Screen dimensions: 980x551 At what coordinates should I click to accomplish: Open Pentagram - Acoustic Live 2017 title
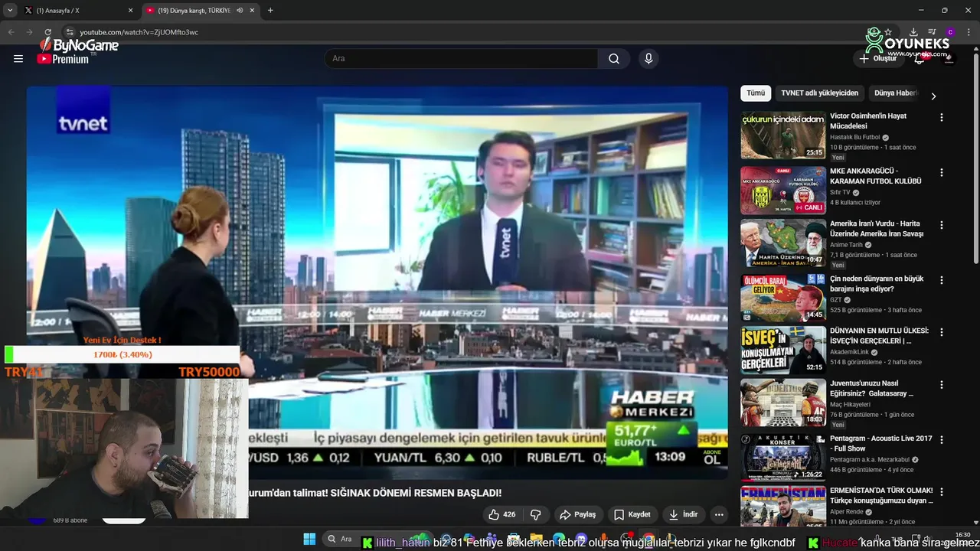click(x=881, y=443)
